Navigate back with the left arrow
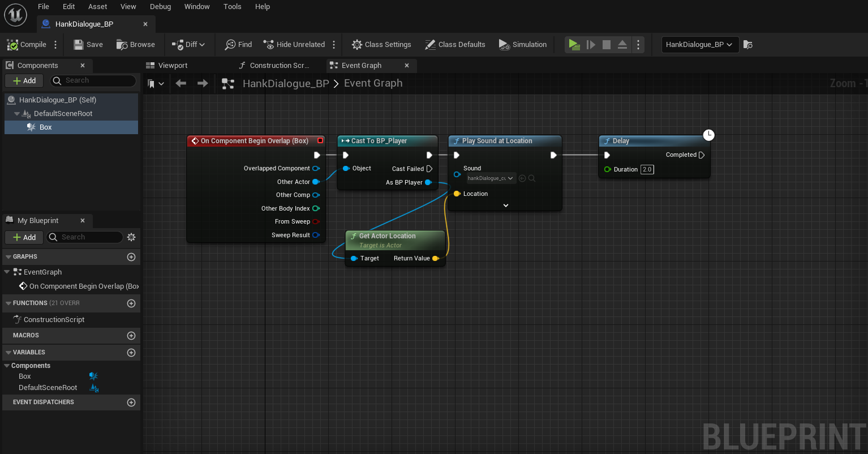This screenshot has width=868, height=454. [181, 84]
